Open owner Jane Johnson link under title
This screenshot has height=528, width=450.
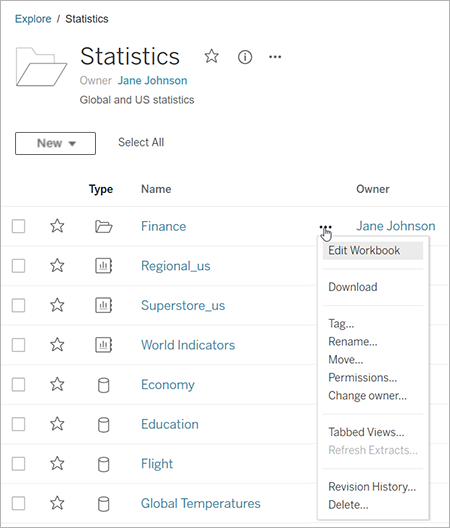[152, 80]
